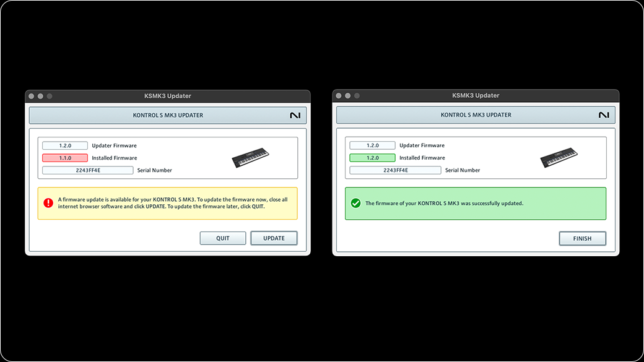This screenshot has width=644, height=362.
Task: Click the Native Instruments logo in left window
Action: [295, 115]
